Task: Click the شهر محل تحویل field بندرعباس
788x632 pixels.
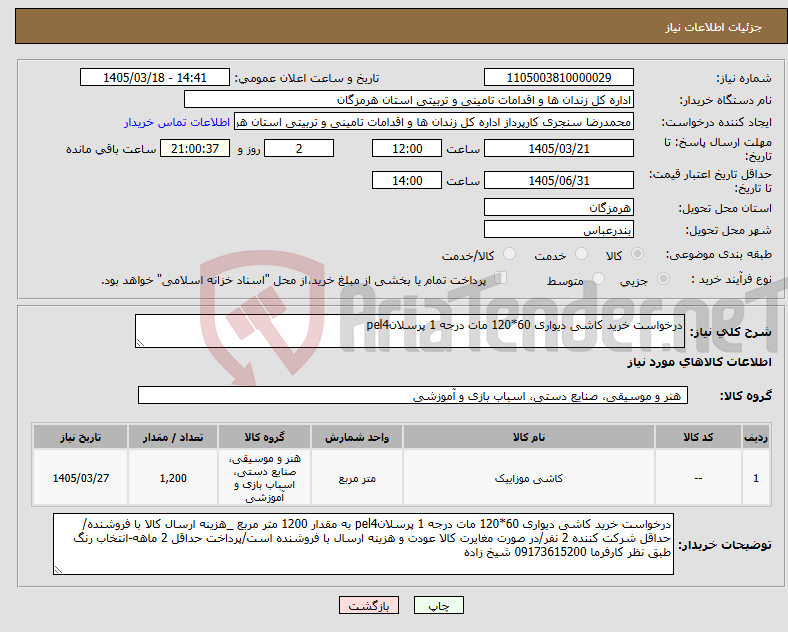Action: pyautogui.click(x=559, y=229)
